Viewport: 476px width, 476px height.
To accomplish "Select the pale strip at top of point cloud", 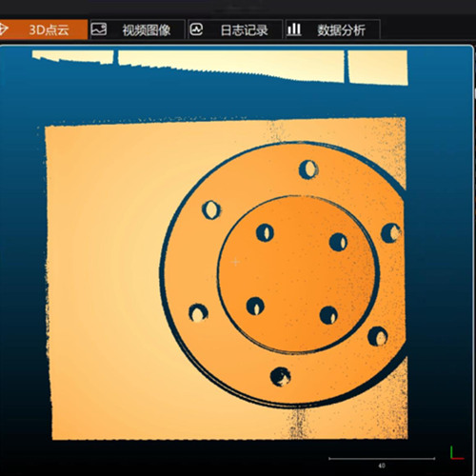I will (220, 65).
